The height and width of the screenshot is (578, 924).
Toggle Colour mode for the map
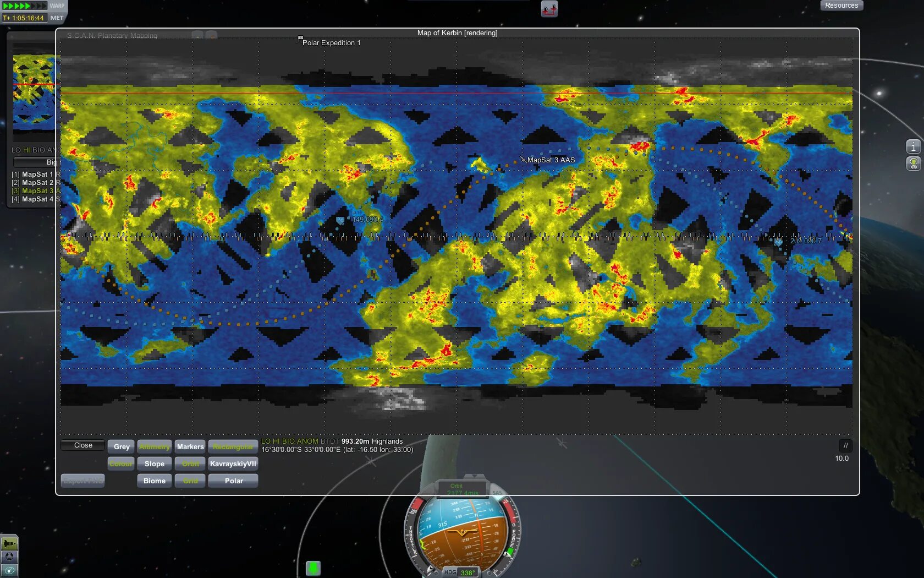(x=121, y=464)
